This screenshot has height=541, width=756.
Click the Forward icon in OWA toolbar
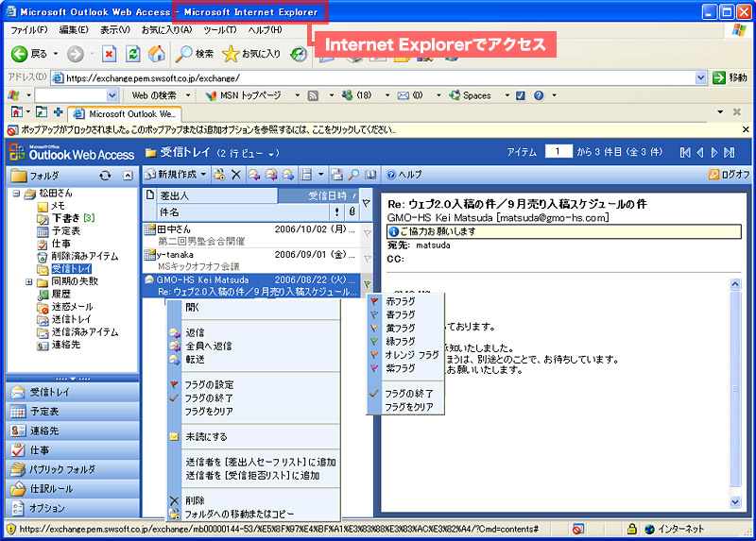[x=288, y=175]
